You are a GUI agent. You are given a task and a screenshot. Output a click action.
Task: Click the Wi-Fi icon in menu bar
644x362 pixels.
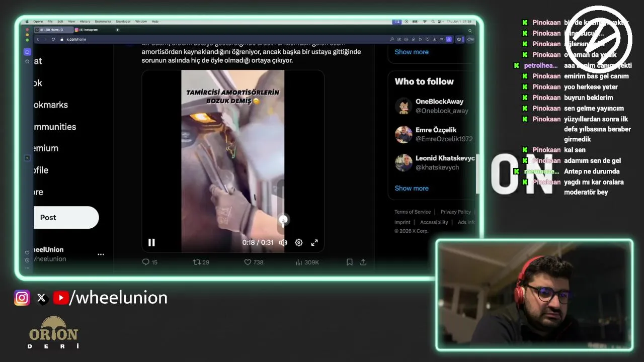(425, 22)
